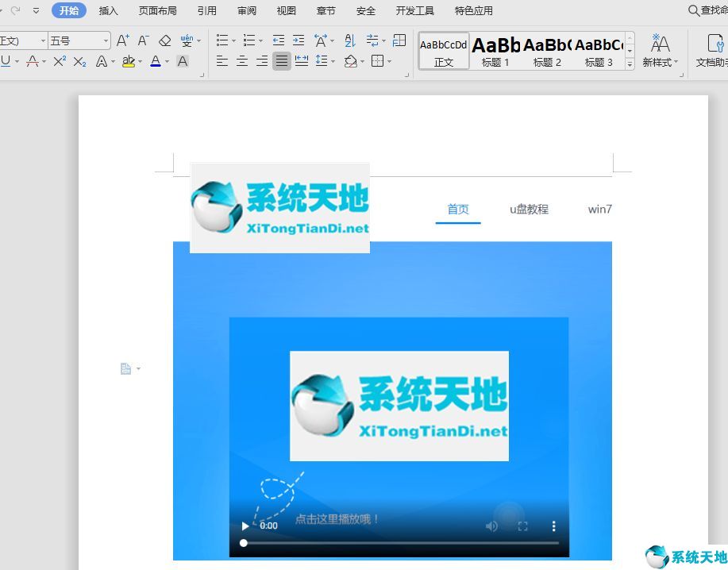
Task: Toggle justified alignment
Action: point(282,61)
